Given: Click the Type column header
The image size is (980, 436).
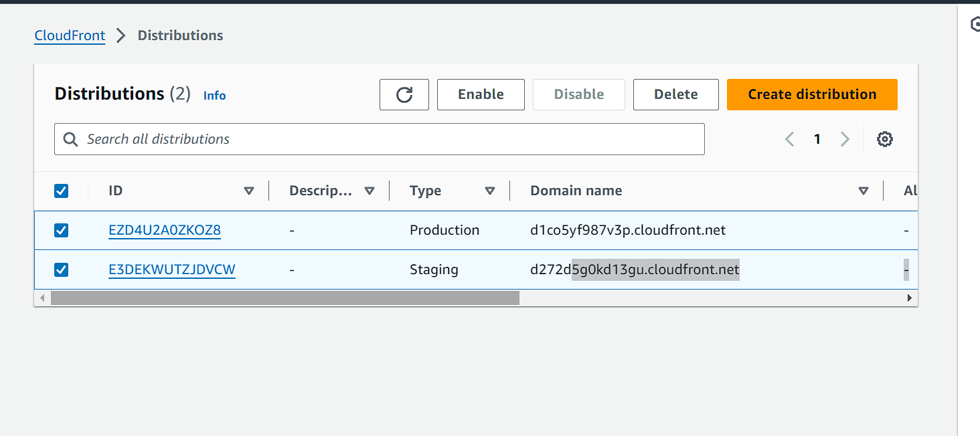Looking at the screenshot, I should pyautogui.click(x=425, y=191).
